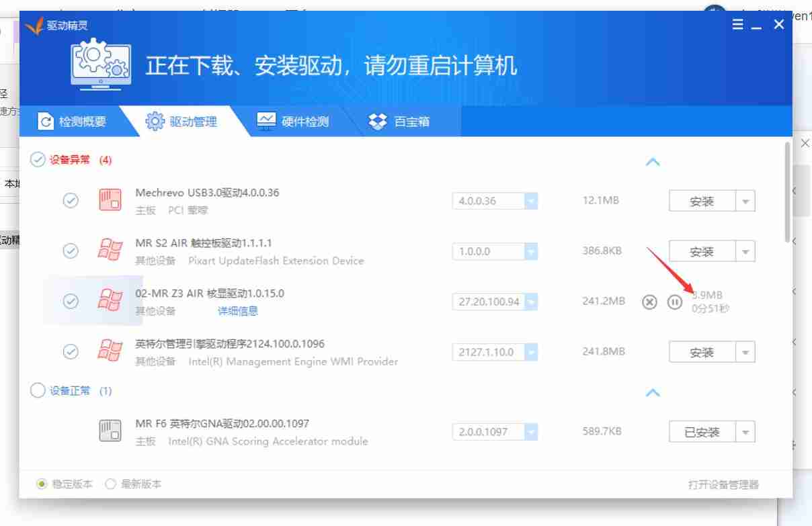The width and height of the screenshot is (812, 526).
Task: Collapse the 设备正常 section with its chevron
Action: pos(652,392)
